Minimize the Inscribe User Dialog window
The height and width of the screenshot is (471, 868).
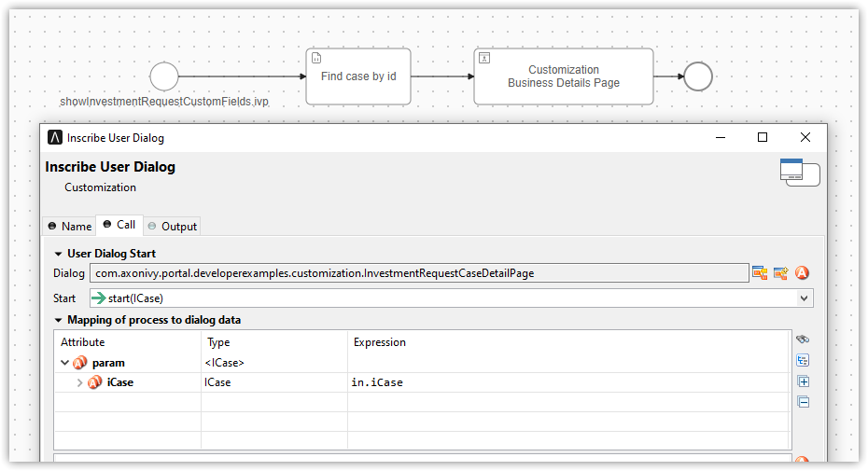tap(721, 137)
